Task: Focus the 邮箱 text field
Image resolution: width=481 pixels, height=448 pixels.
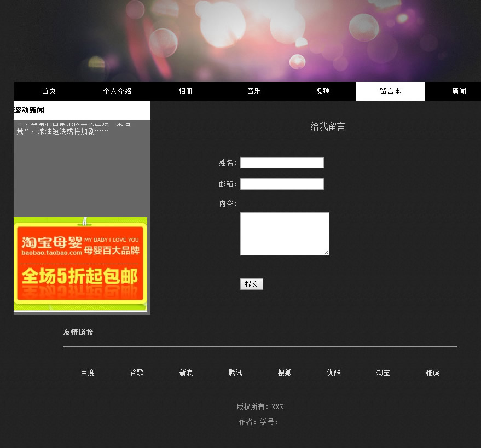Action: pyautogui.click(x=282, y=184)
